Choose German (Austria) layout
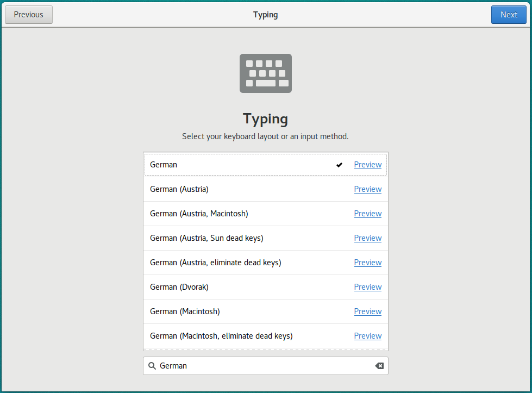The width and height of the screenshot is (532, 393). (x=179, y=189)
